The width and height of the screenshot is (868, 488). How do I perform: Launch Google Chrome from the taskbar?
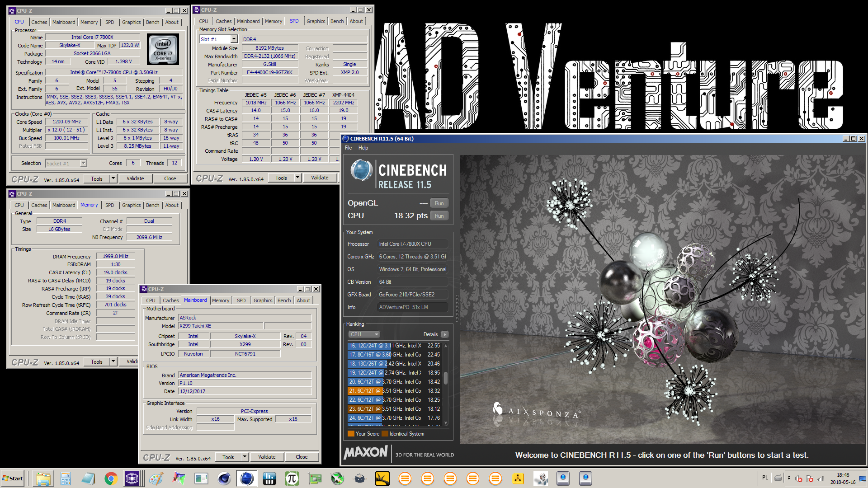[111, 478]
